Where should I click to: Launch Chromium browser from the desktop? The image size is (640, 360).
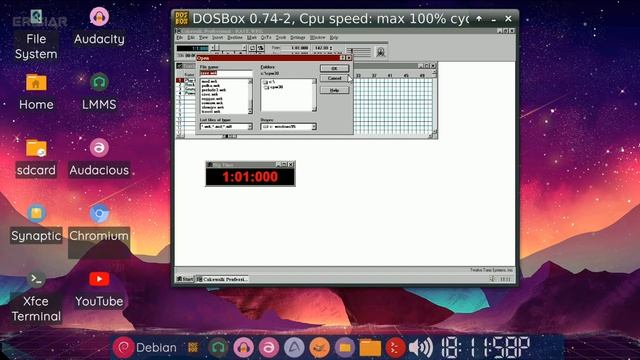[99, 224]
